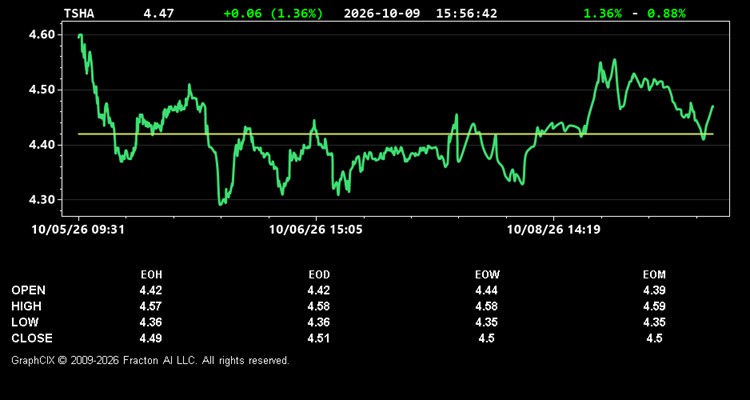Image resolution: width=750 pixels, height=400 pixels.
Task: Click the 4.60 y-axis label
Action: coord(42,34)
